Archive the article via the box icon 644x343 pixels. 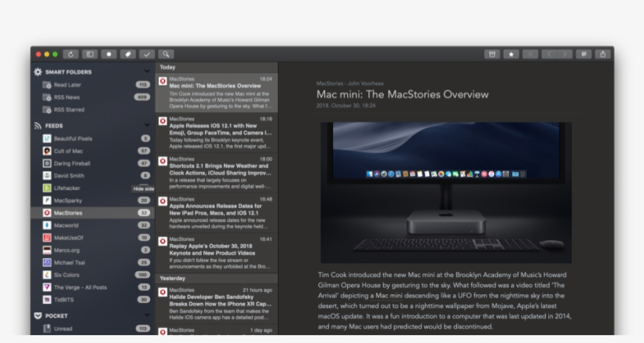(x=492, y=54)
